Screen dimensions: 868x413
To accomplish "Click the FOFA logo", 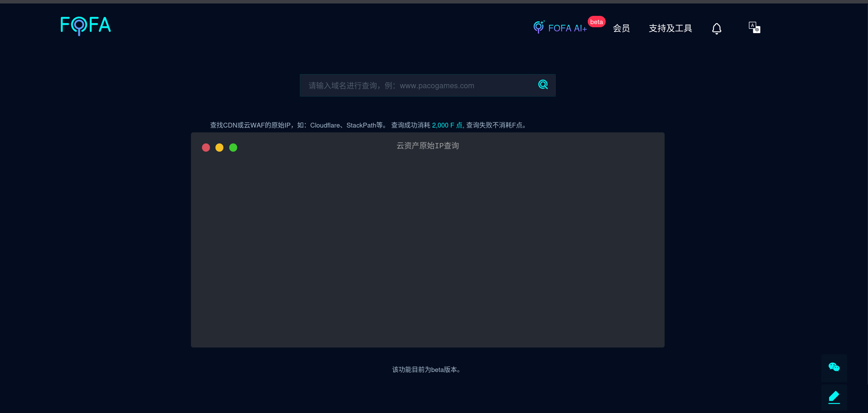I will pyautogui.click(x=85, y=26).
